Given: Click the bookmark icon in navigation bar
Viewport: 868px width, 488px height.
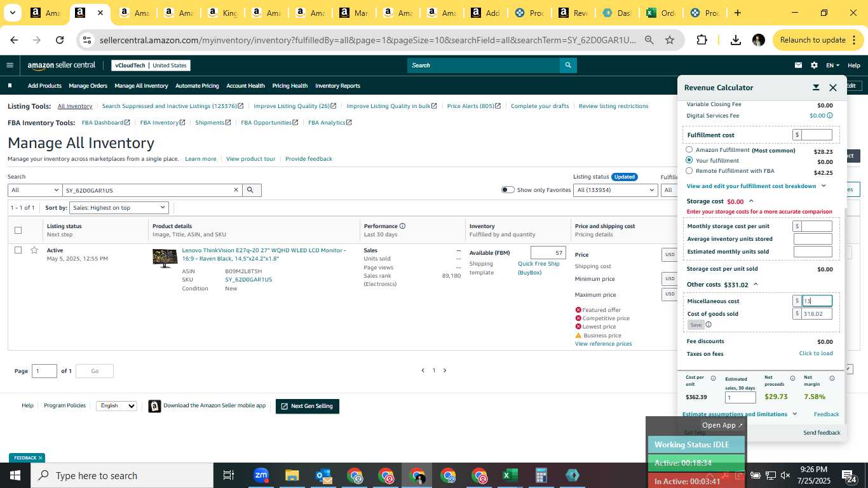Looking at the screenshot, I should [x=10, y=86].
